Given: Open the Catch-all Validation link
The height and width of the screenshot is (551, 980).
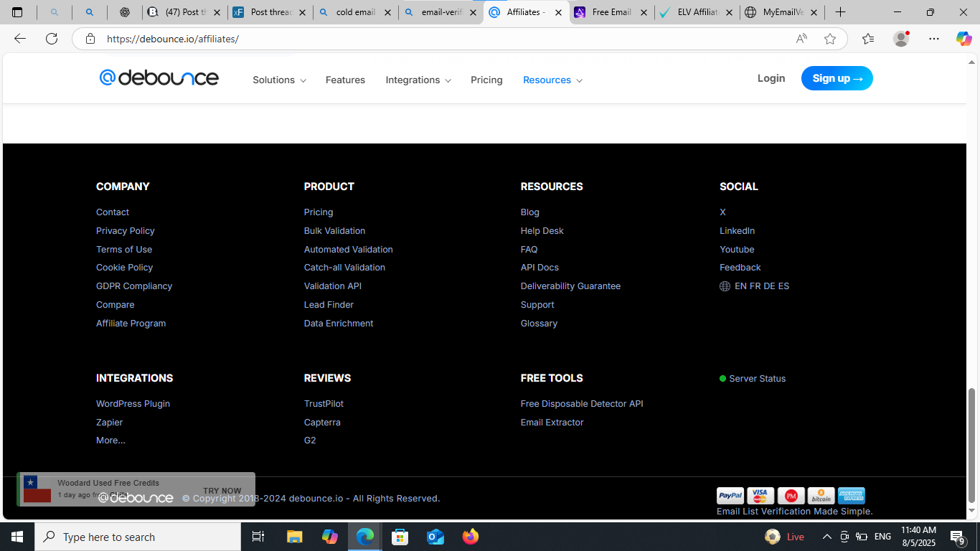Looking at the screenshot, I should (344, 268).
